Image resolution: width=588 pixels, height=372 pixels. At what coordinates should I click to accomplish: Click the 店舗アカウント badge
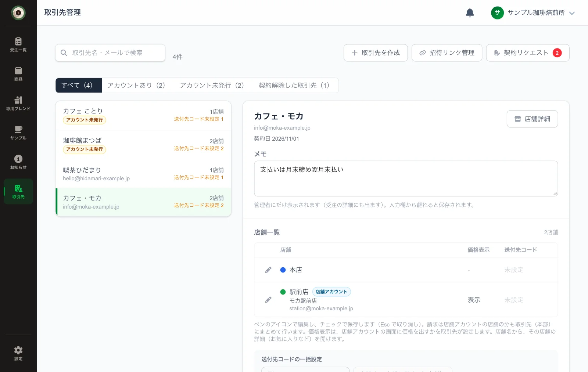click(x=331, y=292)
